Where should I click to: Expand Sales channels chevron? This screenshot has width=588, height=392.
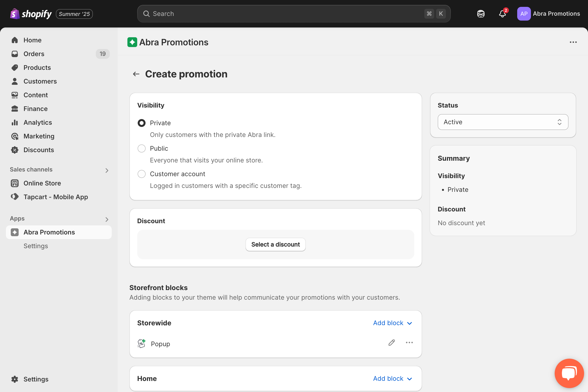pyautogui.click(x=107, y=170)
